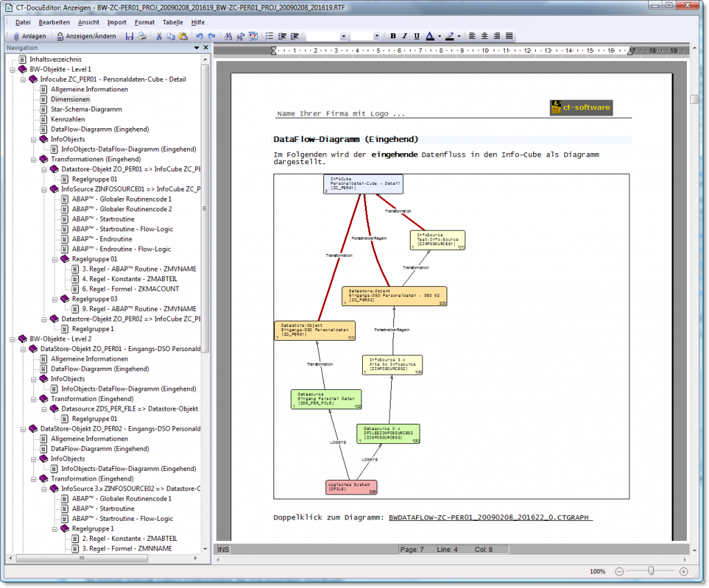This screenshot has width=709, height=588.
Task: Open the Format menu
Action: click(x=144, y=22)
